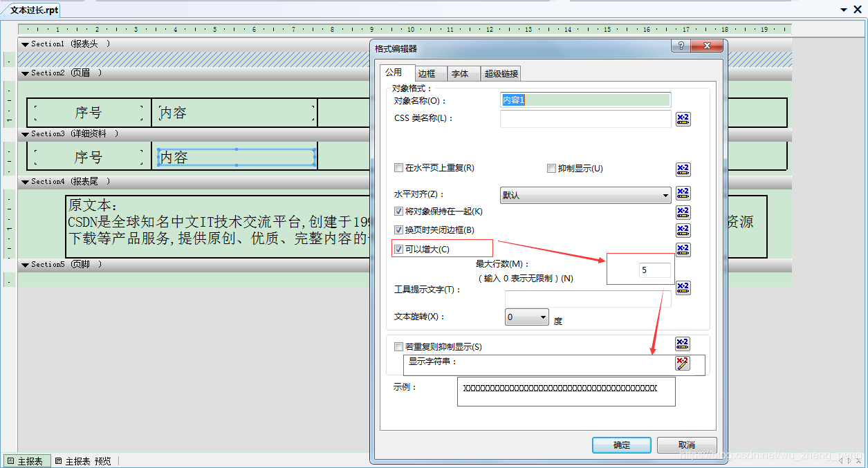The image size is (868, 468).
Task: Close the Format Editor dialog with X
Action: pyautogui.click(x=707, y=46)
